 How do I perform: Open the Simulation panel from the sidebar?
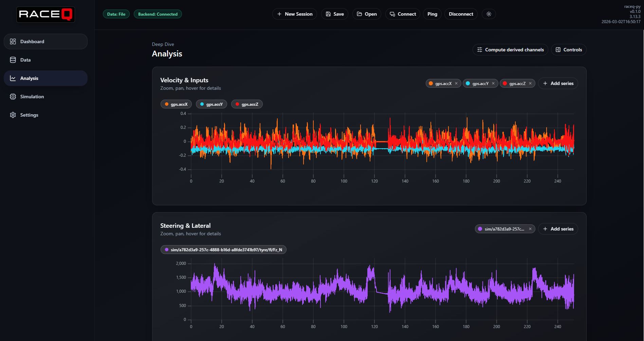click(32, 97)
